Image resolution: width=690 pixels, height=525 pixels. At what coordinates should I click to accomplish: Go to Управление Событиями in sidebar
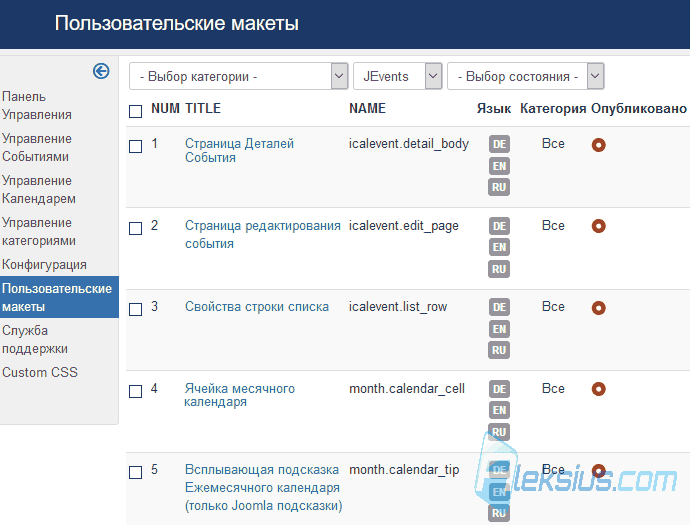click(37, 147)
